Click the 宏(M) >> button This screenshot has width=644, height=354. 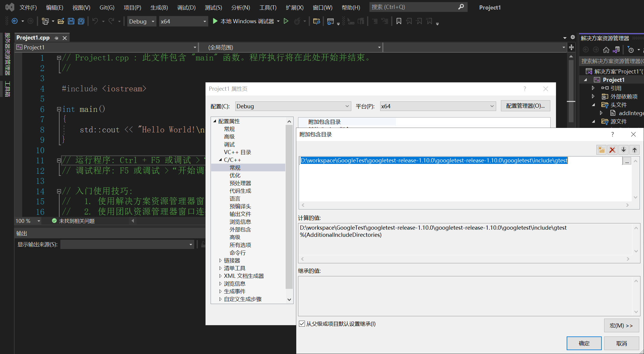click(621, 325)
